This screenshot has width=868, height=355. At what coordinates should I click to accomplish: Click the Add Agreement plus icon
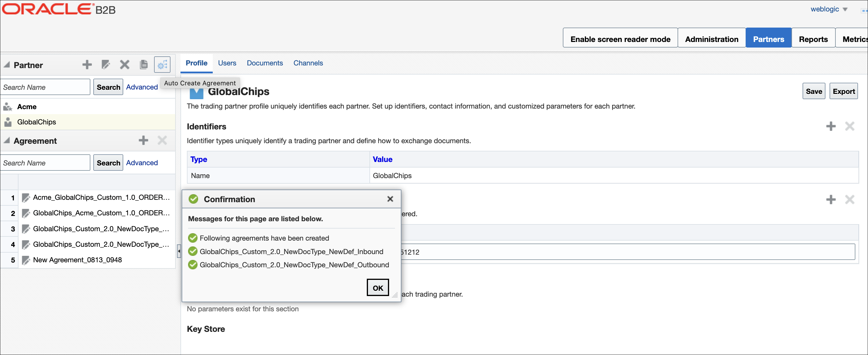coord(143,141)
